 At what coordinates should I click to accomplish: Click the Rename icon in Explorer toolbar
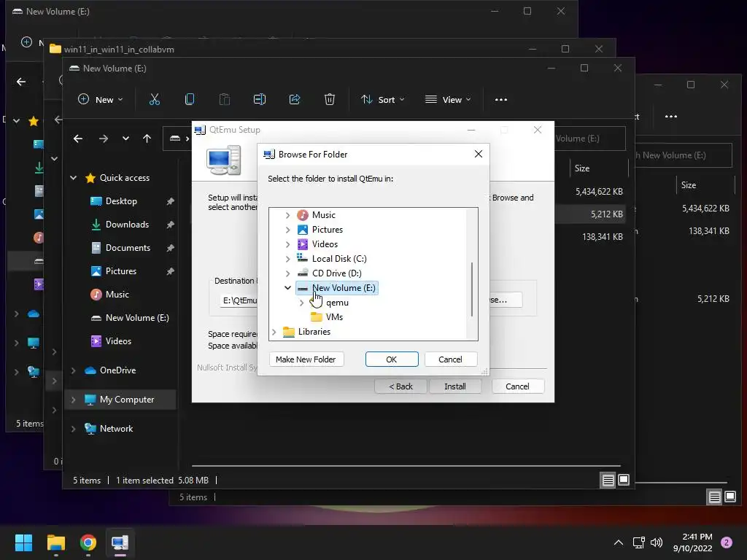pyautogui.click(x=260, y=99)
